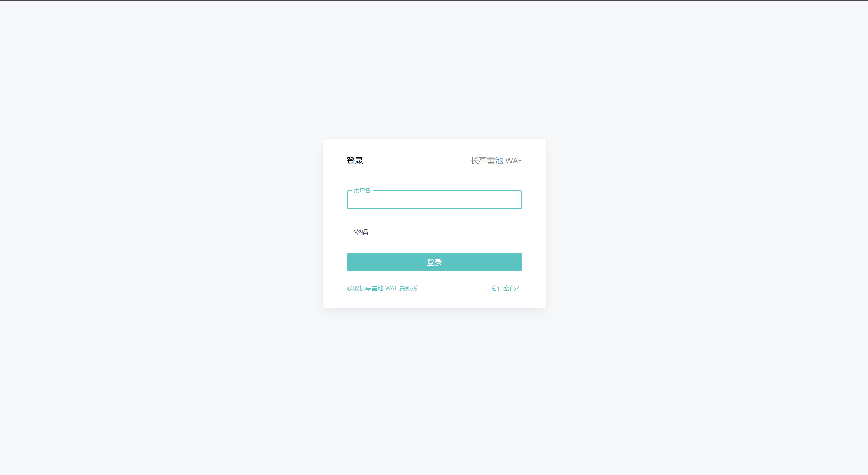The image size is (868, 475).
Task: Hit the wide 登录 submit button
Action: point(434,262)
